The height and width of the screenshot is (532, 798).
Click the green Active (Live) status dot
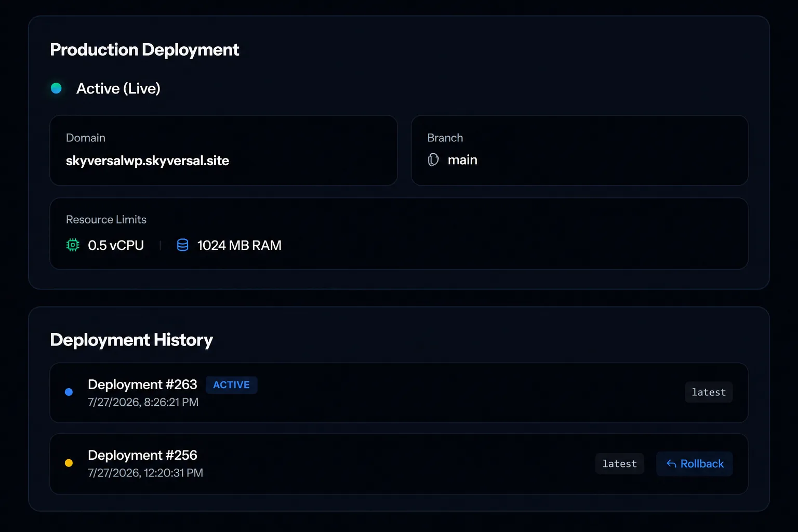click(x=56, y=88)
